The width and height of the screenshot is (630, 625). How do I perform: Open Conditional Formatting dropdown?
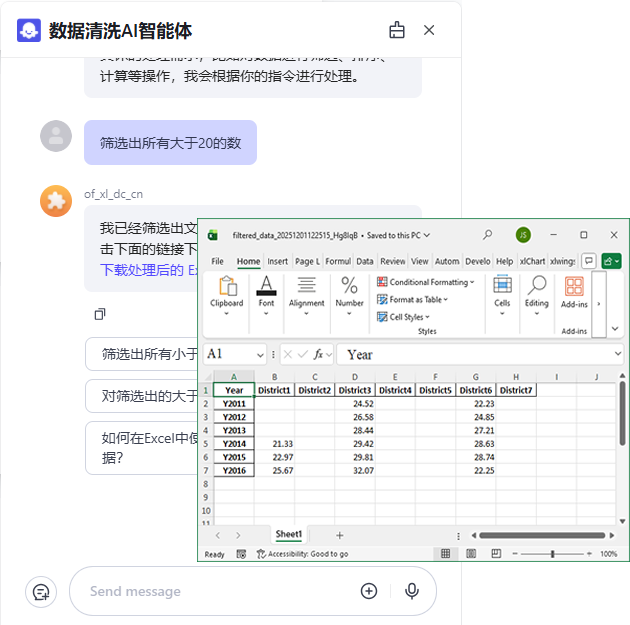[x=426, y=282]
